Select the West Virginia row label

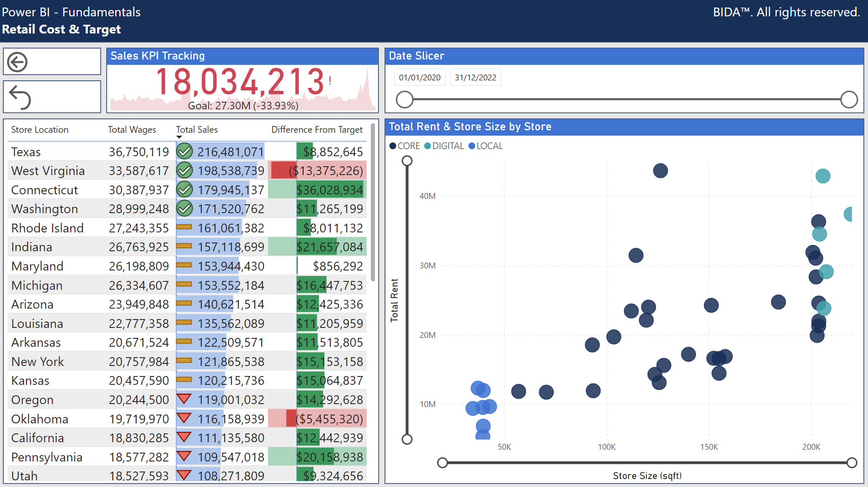click(x=48, y=171)
